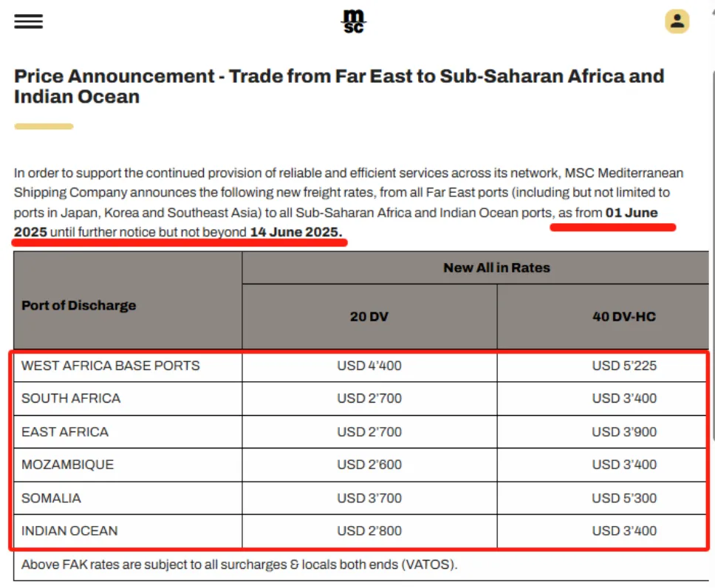
Task: Select USD 4'400 West Africa 20 DV rate
Action: point(369,366)
